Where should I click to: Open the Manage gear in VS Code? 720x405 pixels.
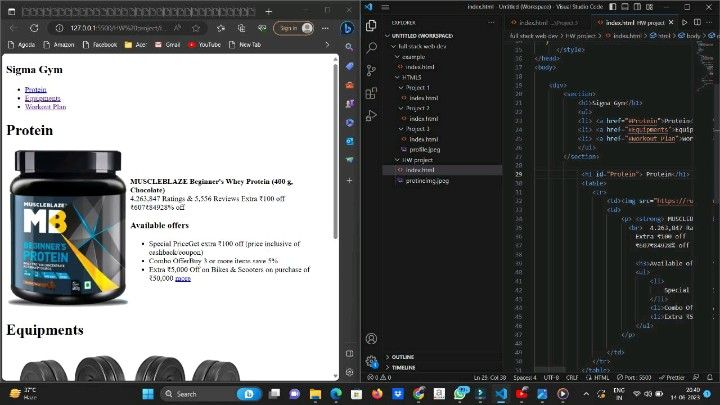(371, 361)
